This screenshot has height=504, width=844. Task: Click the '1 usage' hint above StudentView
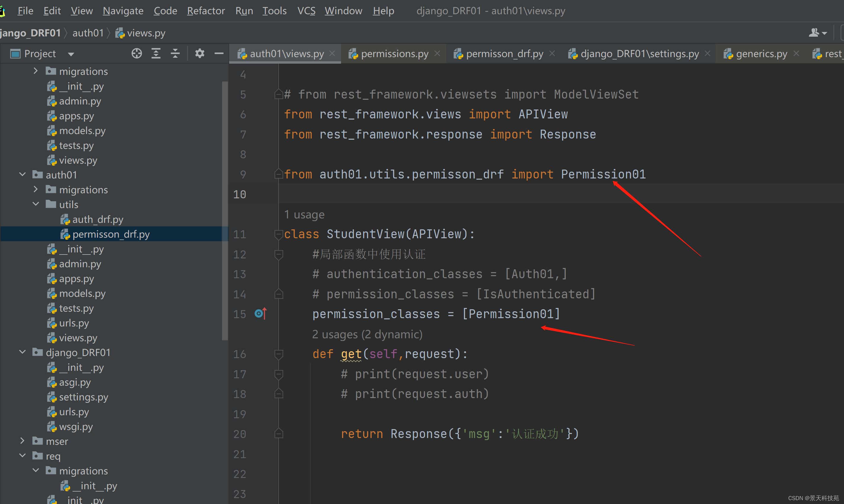(304, 215)
